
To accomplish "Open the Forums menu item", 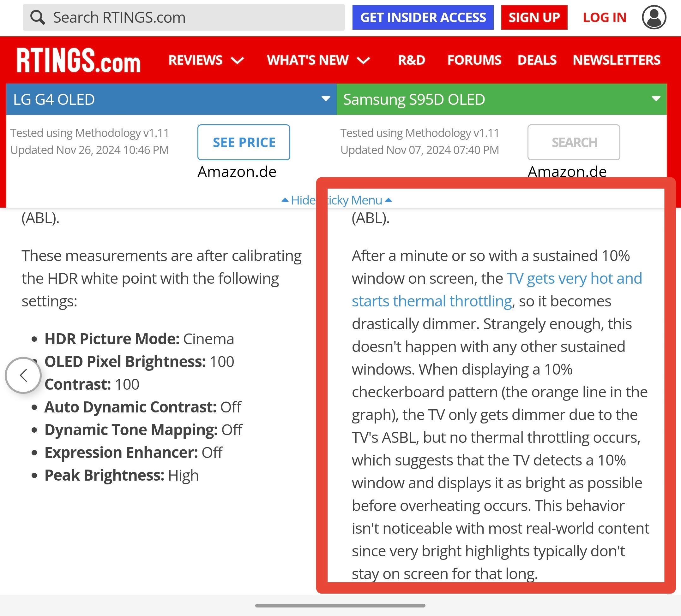I will tap(474, 60).
